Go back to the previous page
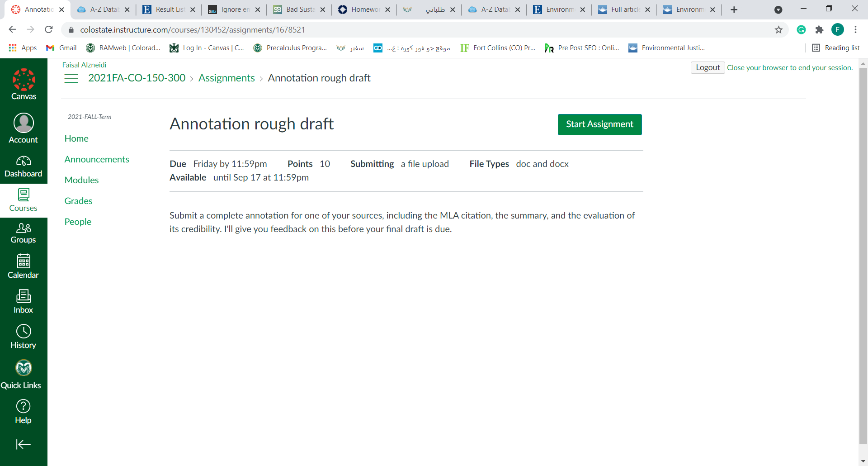 [12, 29]
